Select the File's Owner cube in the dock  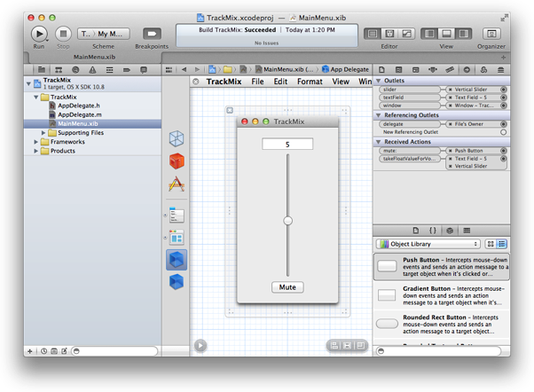tap(177, 140)
